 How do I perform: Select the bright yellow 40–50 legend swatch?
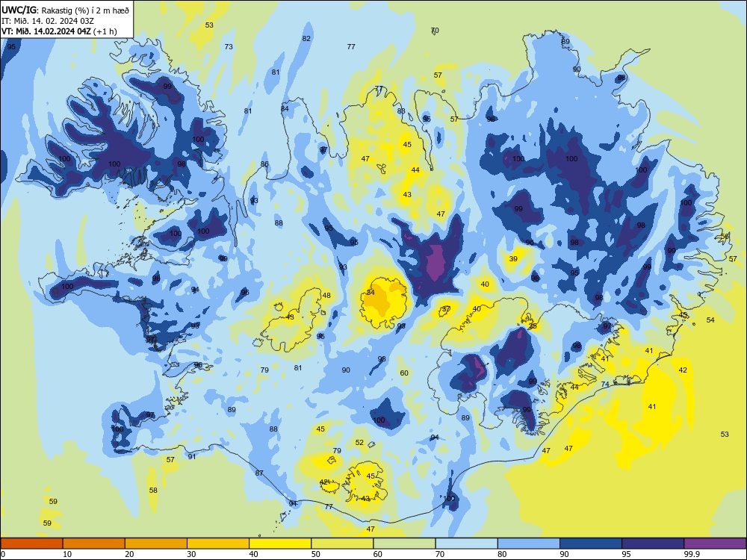(x=280, y=544)
